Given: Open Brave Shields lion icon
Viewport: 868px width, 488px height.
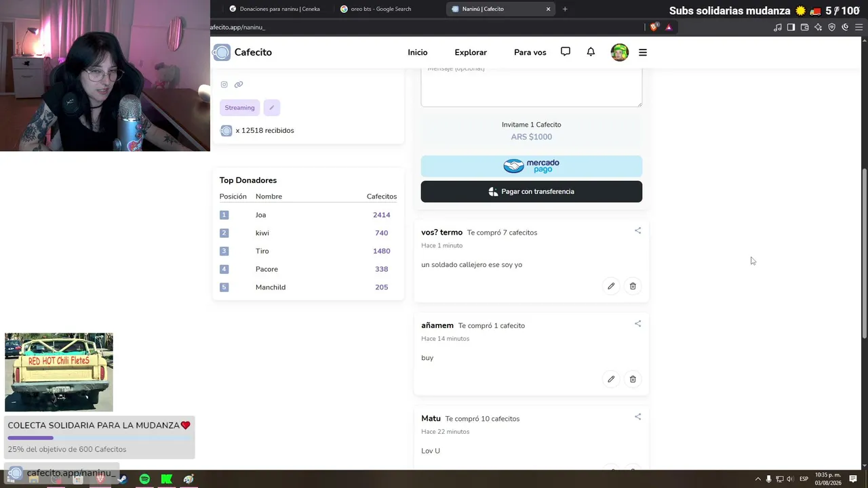Looking at the screenshot, I should point(654,27).
